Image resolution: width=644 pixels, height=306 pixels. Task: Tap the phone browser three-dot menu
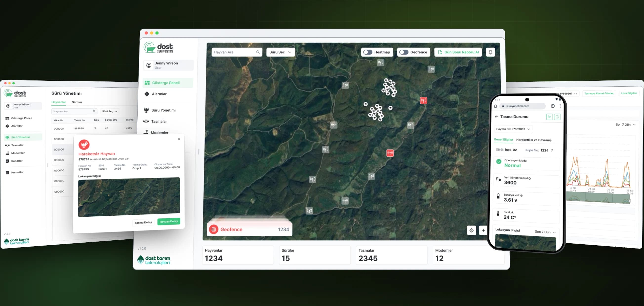click(x=560, y=106)
